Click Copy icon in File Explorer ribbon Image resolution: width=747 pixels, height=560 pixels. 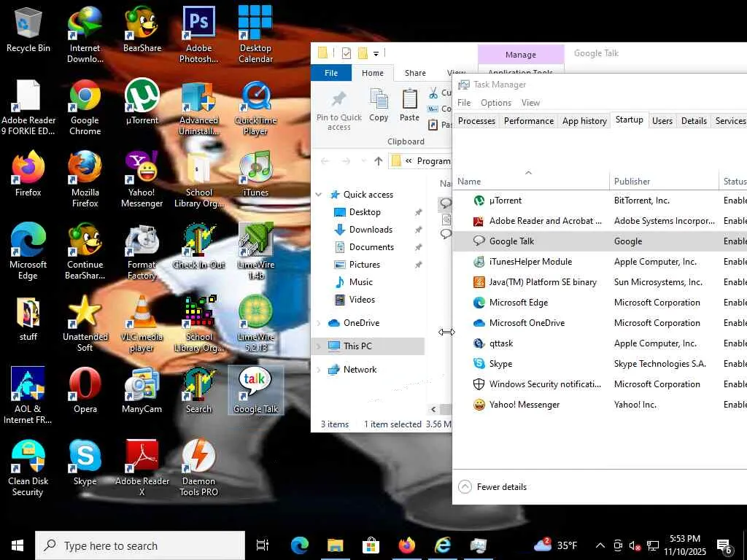pyautogui.click(x=379, y=105)
